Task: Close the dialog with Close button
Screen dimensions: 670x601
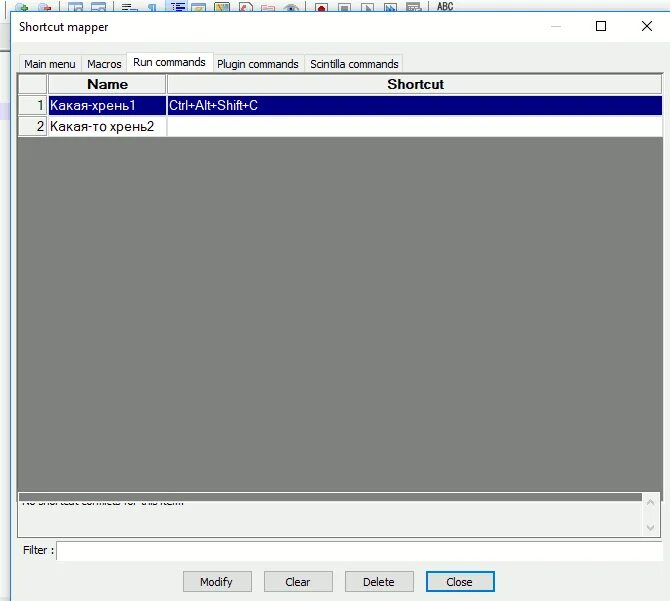Action: click(460, 582)
